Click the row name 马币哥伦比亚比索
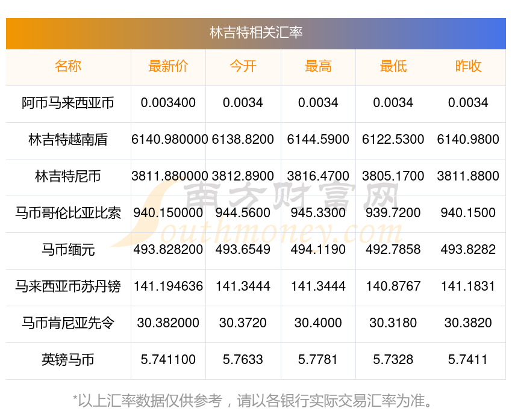This screenshot has height=420, width=512. click(x=68, y=213)
